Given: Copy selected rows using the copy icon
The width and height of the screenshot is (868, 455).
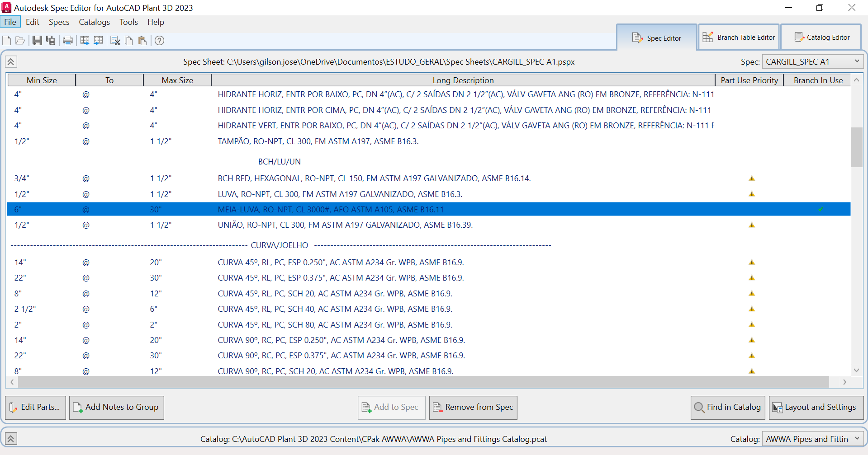Looking at the screenshot, I should 129,41.
